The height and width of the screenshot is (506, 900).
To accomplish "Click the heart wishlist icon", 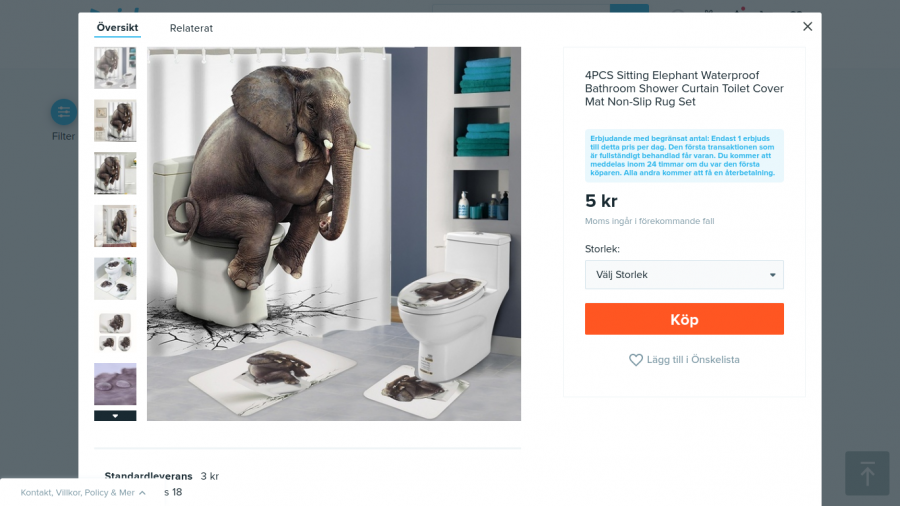I will [x=635, y=360].
